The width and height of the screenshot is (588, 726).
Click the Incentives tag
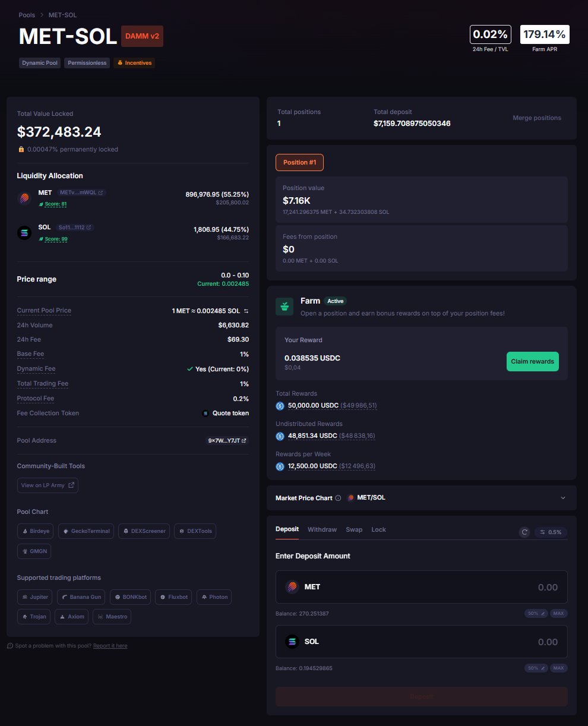click(134, 63)
